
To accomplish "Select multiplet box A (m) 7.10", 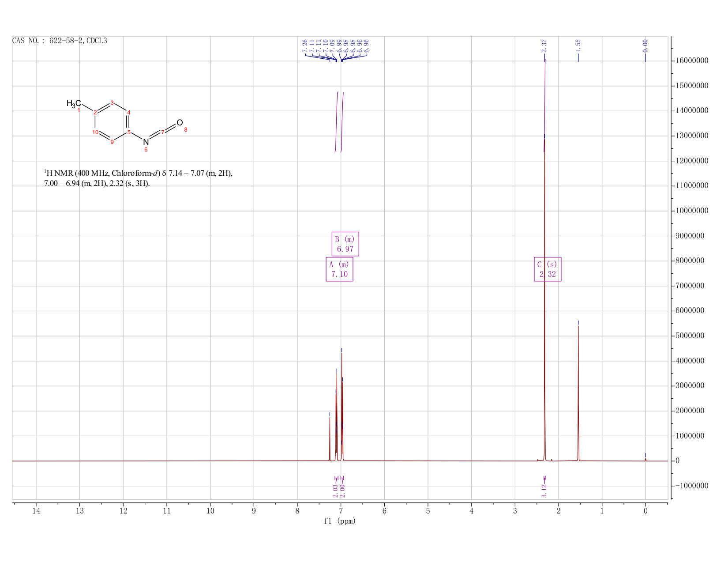I will coord(339,269).
